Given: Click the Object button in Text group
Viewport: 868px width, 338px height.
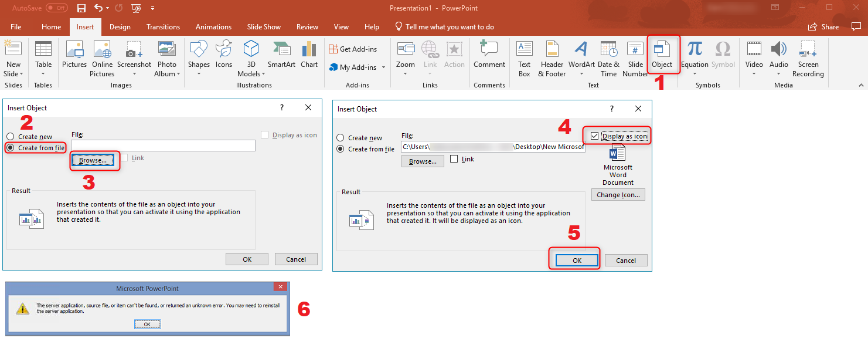Looking at the screenshot, I should click(x=662, y=55).
